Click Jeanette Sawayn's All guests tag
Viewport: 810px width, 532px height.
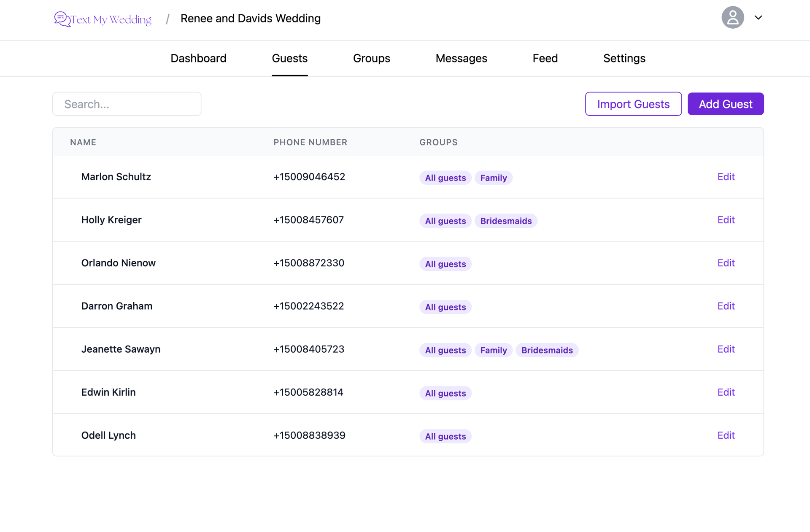(x=445, y=350)
